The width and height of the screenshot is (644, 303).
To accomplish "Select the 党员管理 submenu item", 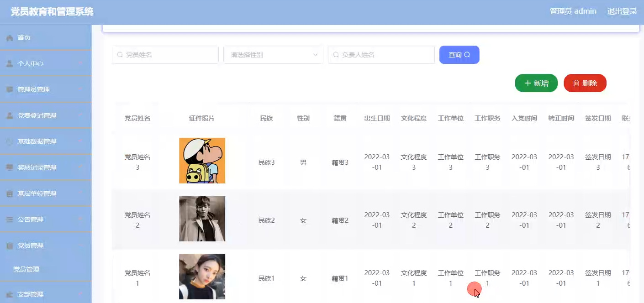I will (x=26, y=270).
